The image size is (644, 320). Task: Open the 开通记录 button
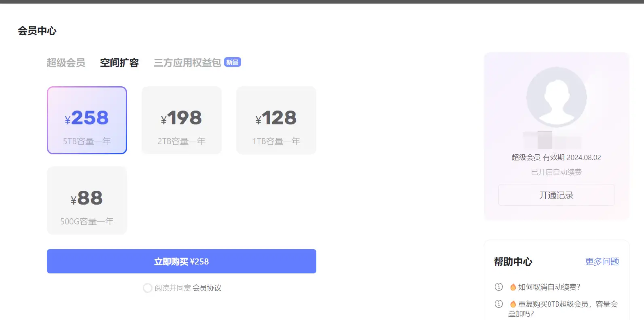coord(557,195)
